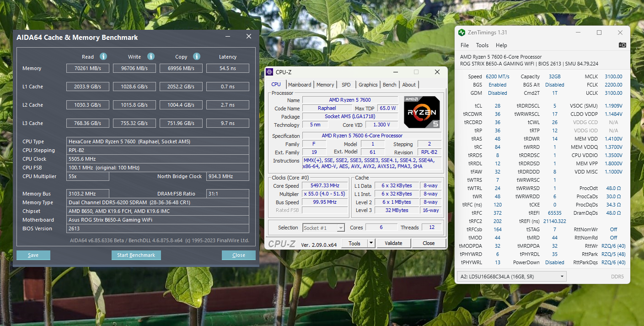Click the Memory Read value 70261 MB/s

88,68
